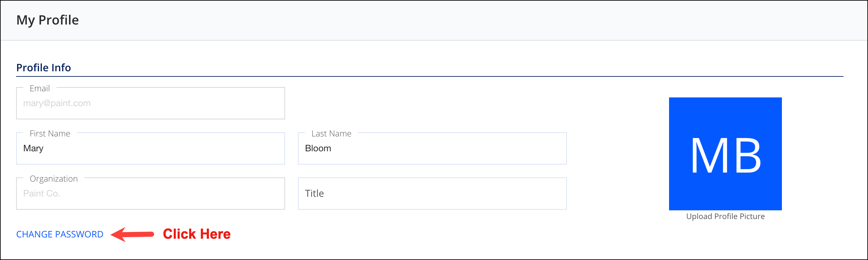Click the greyed Paint Co. text
Image resolution: width=868 pixels, height=260 pixels.
(42, 194)
